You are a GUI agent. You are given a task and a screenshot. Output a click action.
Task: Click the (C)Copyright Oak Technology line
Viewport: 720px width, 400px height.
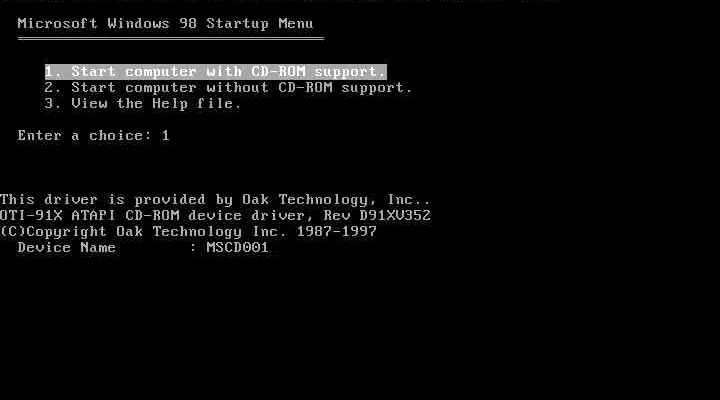[x=188, y=231]
